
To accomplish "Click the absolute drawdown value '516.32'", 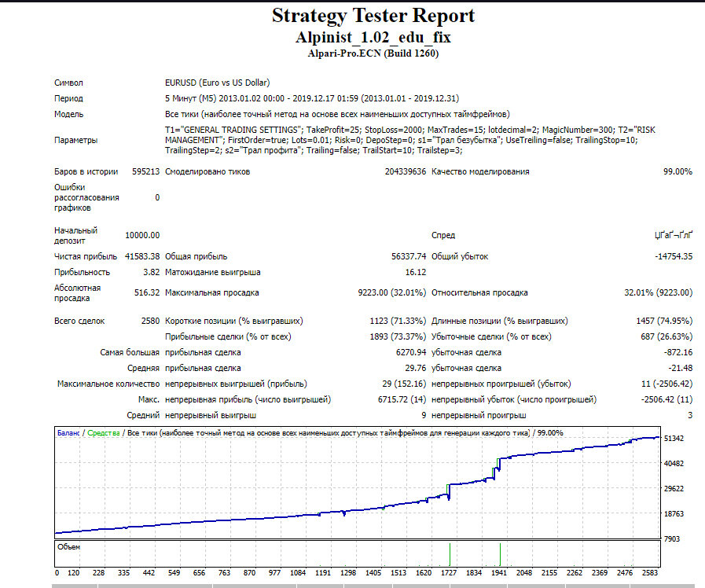I will pyautogui.click(x=146, y=292).
